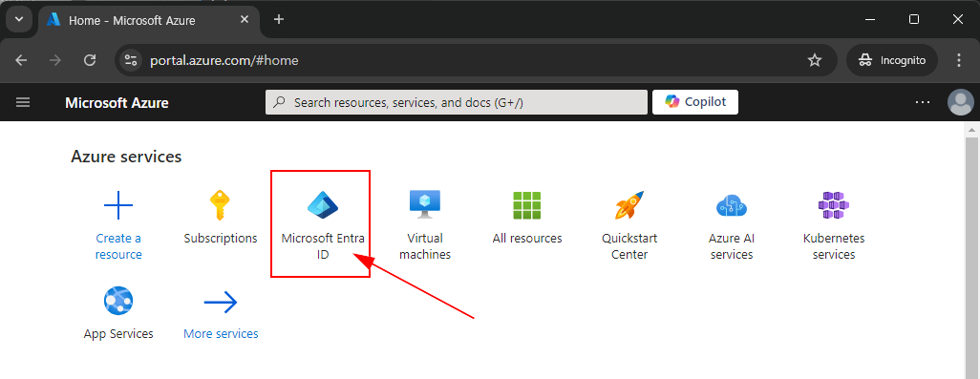Viewport: 980px width, 379px height.
Task: Click the Subscriptions label
Action: (221, 238)
